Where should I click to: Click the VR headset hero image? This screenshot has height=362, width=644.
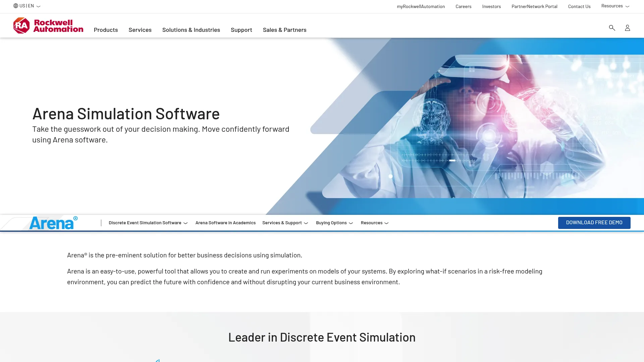[483, 126]
